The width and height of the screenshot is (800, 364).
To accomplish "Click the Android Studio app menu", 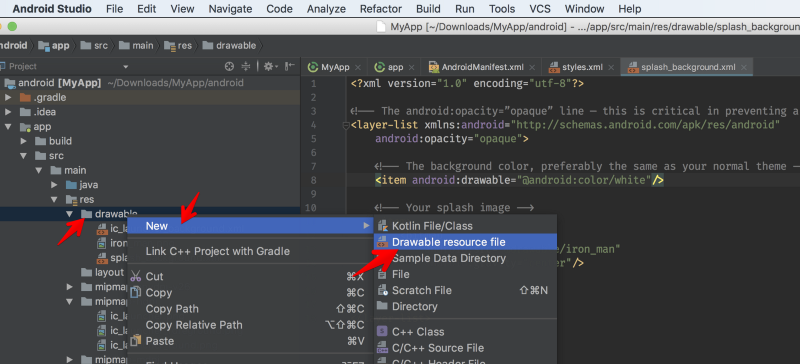I will pyautogui.click(x=53, y=9).
